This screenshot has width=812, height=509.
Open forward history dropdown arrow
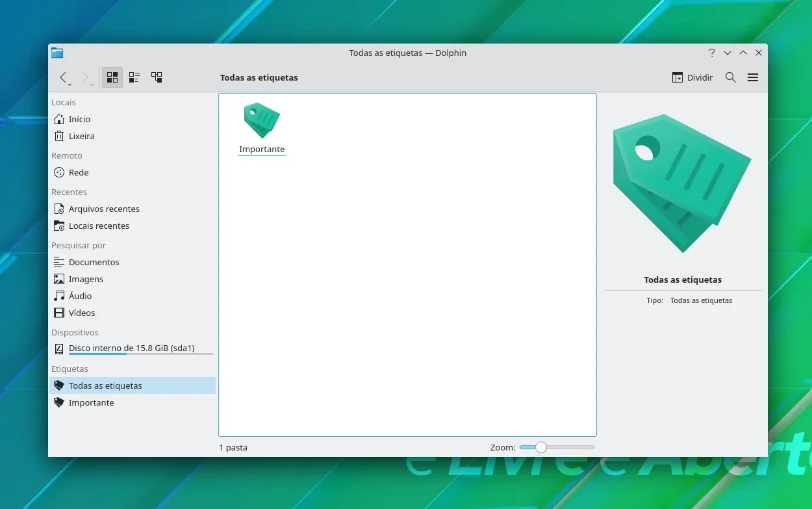[x=92, y=84]
